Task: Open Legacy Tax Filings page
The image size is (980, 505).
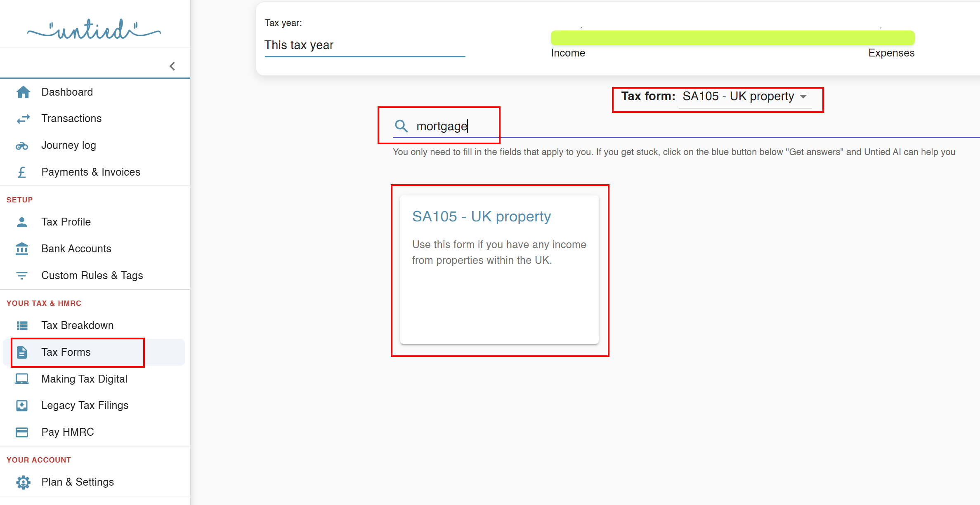Action: (85, 405)
